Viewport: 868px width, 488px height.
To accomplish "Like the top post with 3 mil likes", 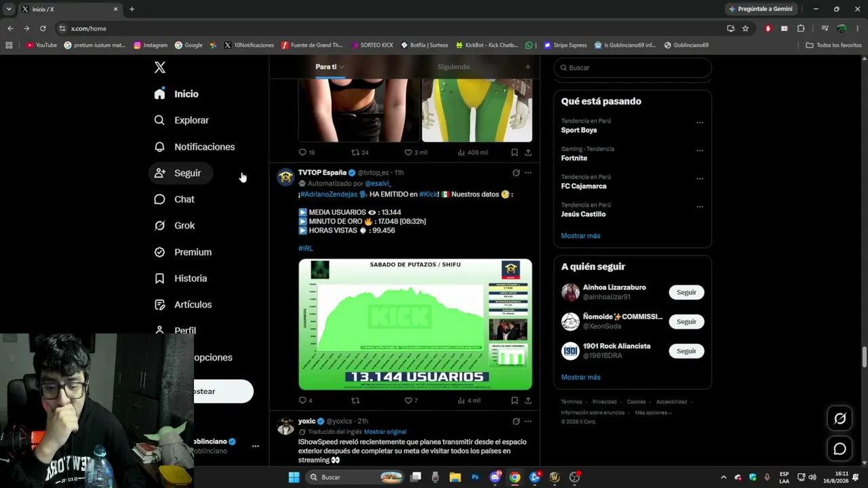I will pos(408,152).
